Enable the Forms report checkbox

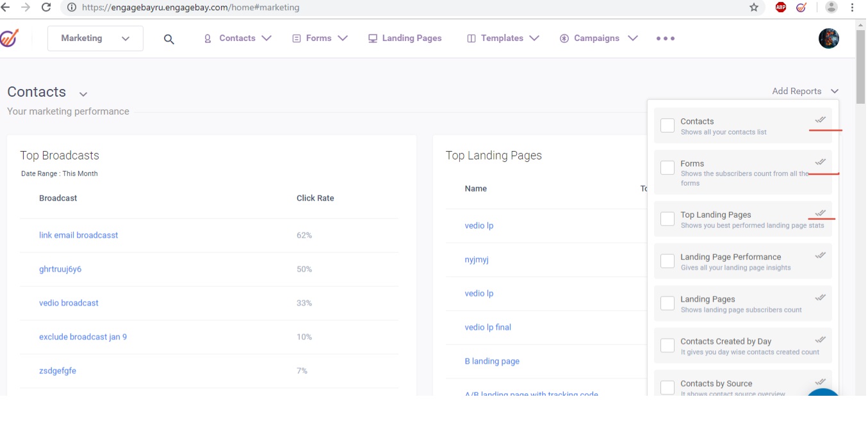click(x=667, y=168)
